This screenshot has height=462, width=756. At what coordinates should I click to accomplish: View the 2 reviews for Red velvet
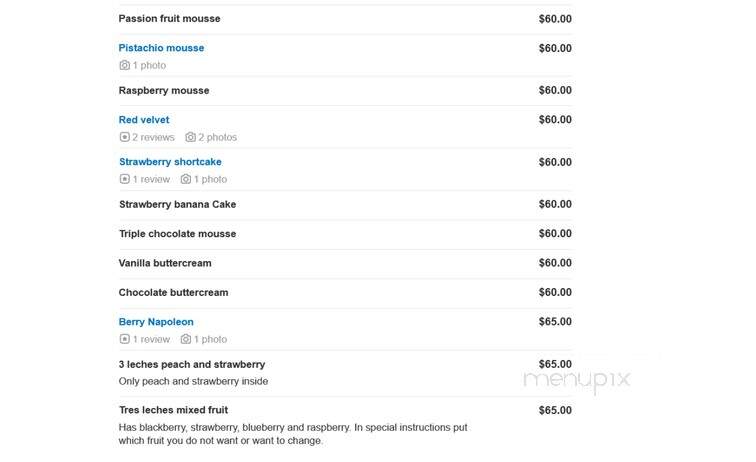coord(153,137)
